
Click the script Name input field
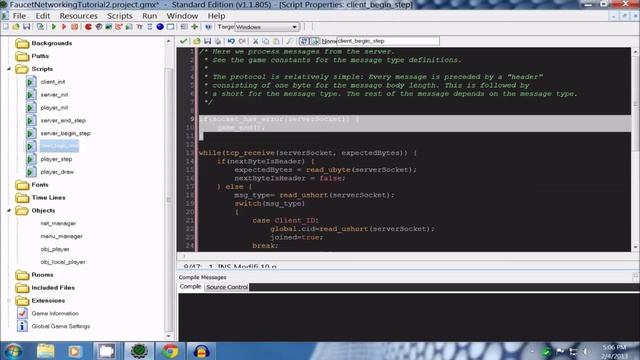pos(388,41)
